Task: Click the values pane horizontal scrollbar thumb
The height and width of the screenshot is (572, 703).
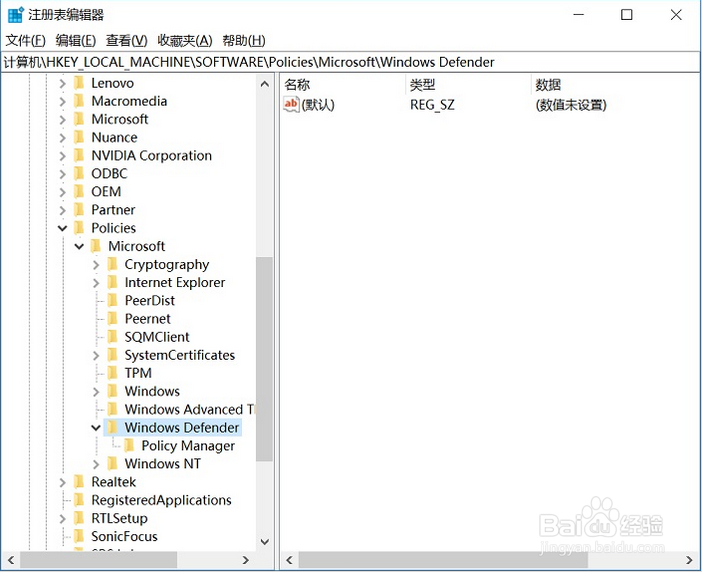Action: (443, 560)
